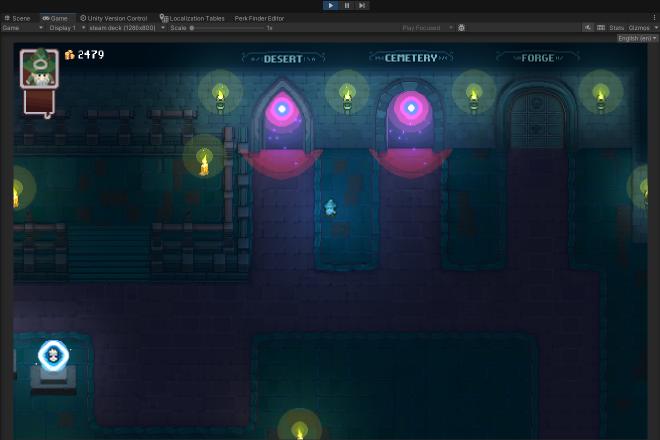
Task: Click the gold coin icon in HUD
Action: click(x=70, y=55)
